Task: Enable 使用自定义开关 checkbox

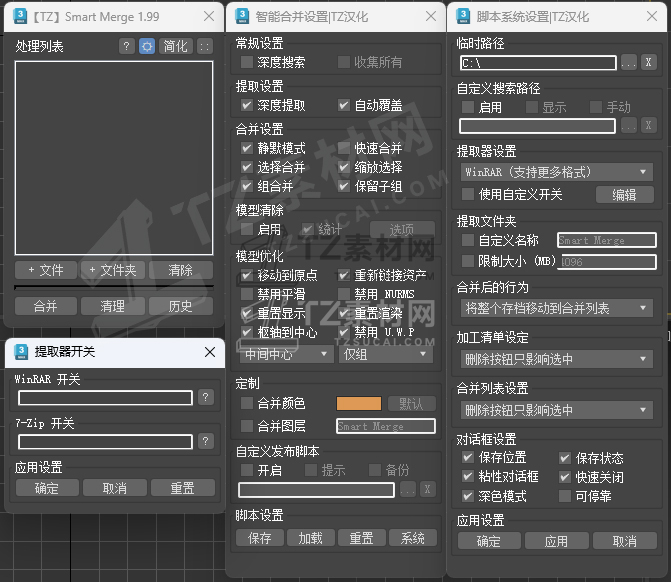Action: [x=468, y=194]
